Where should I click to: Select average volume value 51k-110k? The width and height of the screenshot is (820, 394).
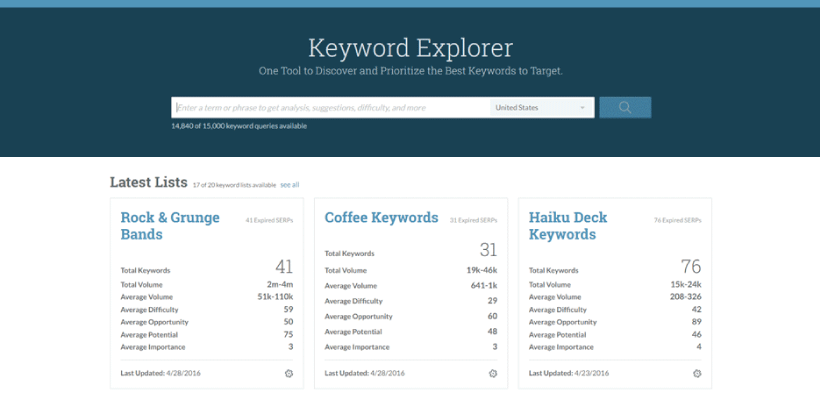point(276,297)
